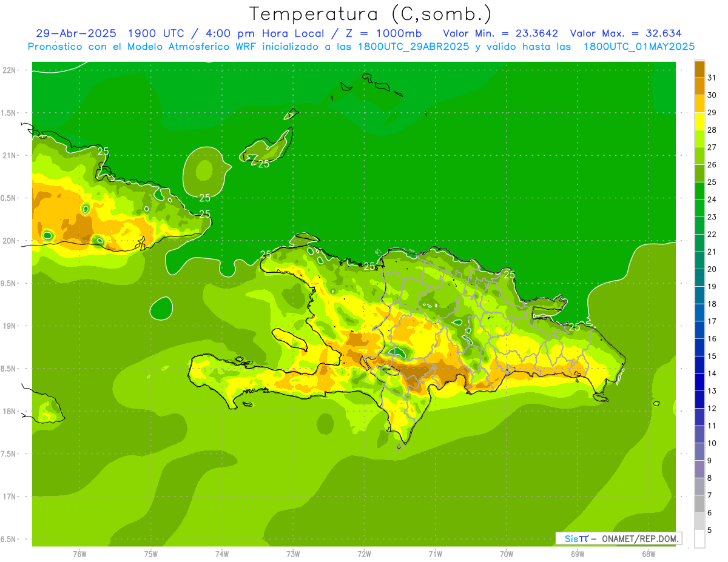728x562 pixels.
Task: Click the "70W" longitude label
Action: [x=507, y=554]
